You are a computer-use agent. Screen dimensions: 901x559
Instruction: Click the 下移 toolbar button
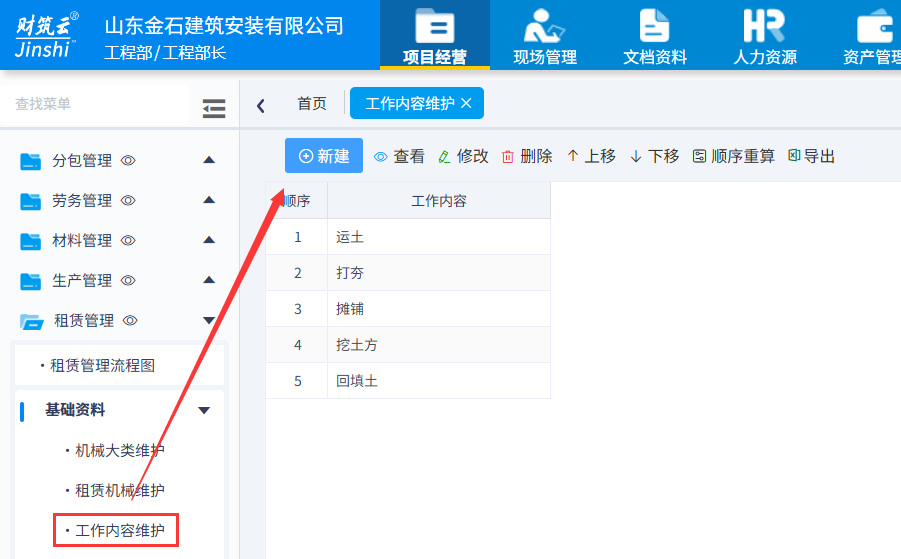point(654,156)
